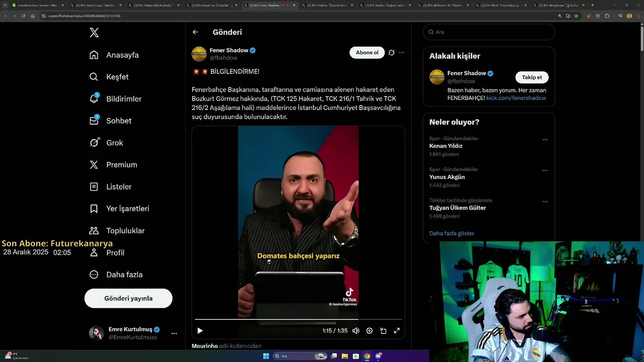Focus the Ara search field
Image resolution: width=644 pixels, height=362 pixels.
pyautogui.click(x=489, y=32)
